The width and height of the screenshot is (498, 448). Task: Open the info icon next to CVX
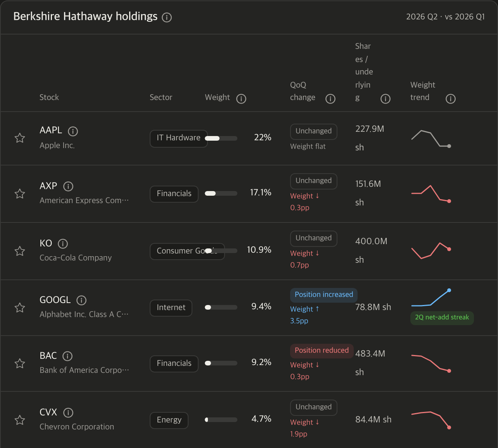click(68, 413)
